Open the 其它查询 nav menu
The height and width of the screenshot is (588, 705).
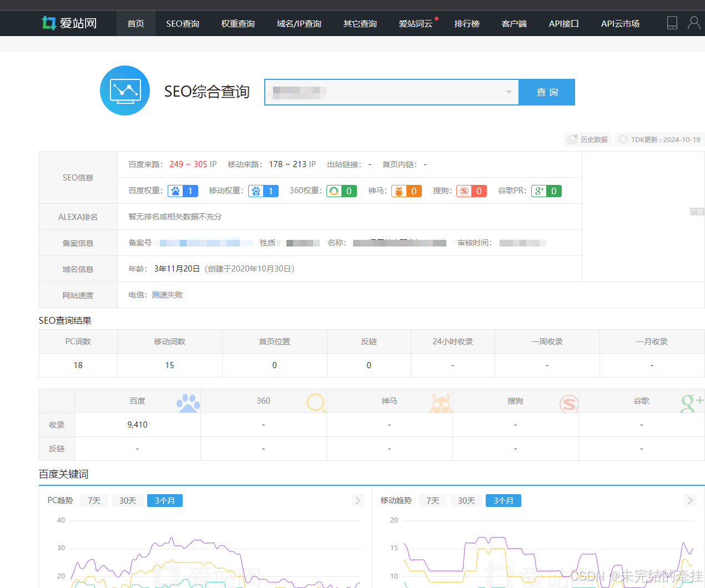pyautogui.click(x=360, y=23)
